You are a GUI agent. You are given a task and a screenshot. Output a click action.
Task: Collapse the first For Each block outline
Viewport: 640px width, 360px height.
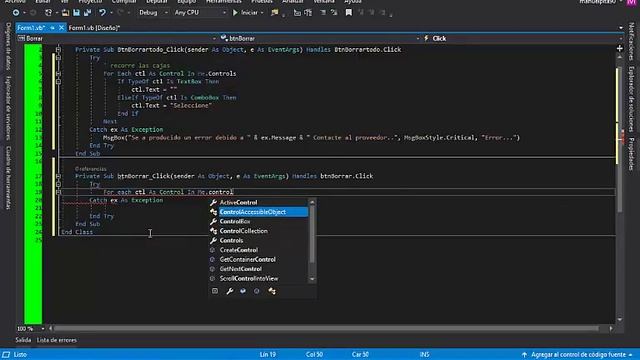58,73
